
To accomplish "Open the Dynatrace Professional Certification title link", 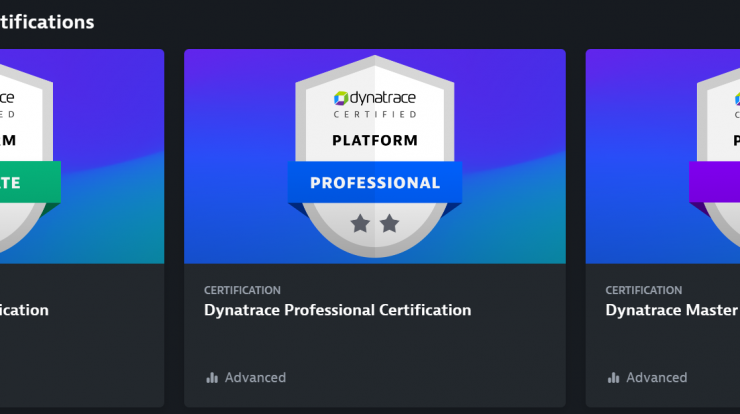I will click(x=337, y=310).
